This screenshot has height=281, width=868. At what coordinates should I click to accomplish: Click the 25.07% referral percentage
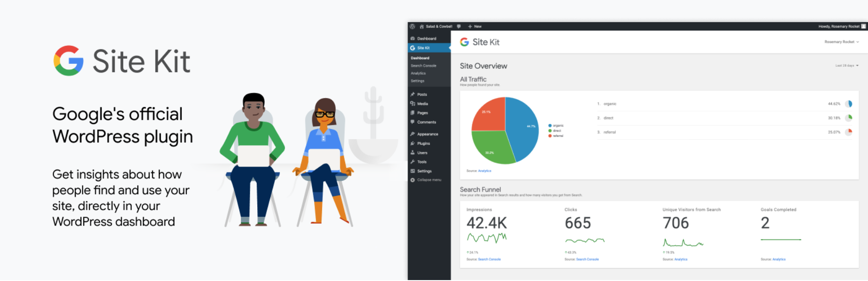coord(834,132)
